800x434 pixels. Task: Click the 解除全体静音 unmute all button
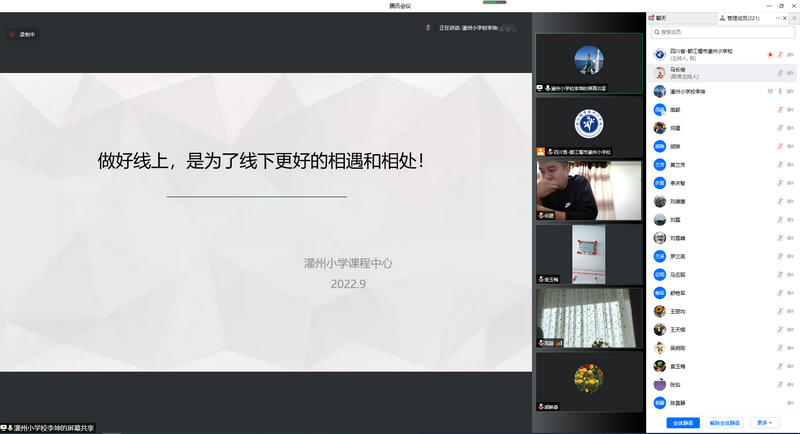click(x=724, y=423)
